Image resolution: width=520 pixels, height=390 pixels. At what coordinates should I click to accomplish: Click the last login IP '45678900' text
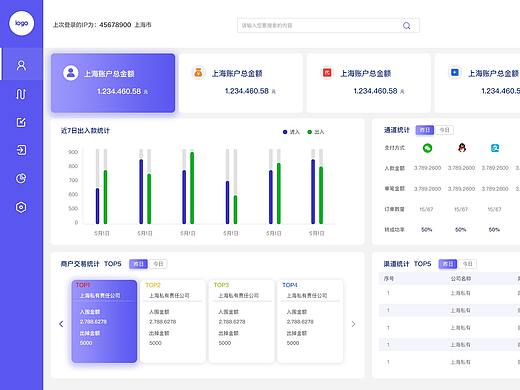pyautogui.click(x=115, y=25)
